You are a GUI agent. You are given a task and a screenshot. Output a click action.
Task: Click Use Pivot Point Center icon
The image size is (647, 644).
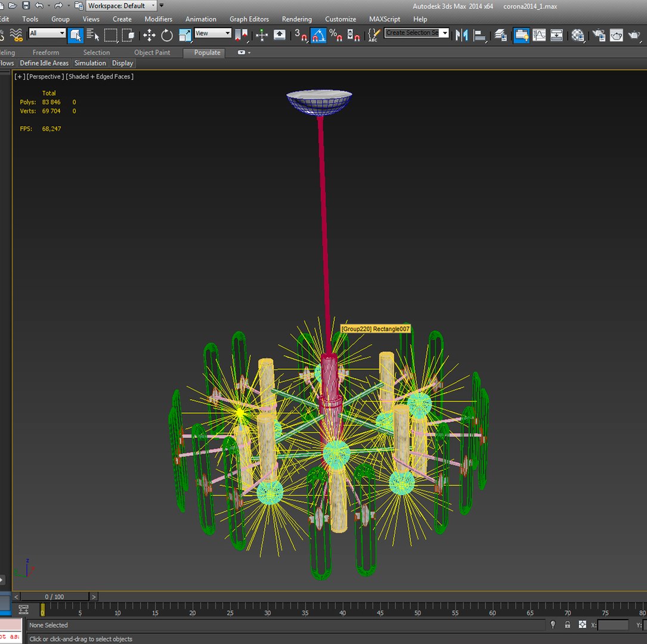click(241, 35)
